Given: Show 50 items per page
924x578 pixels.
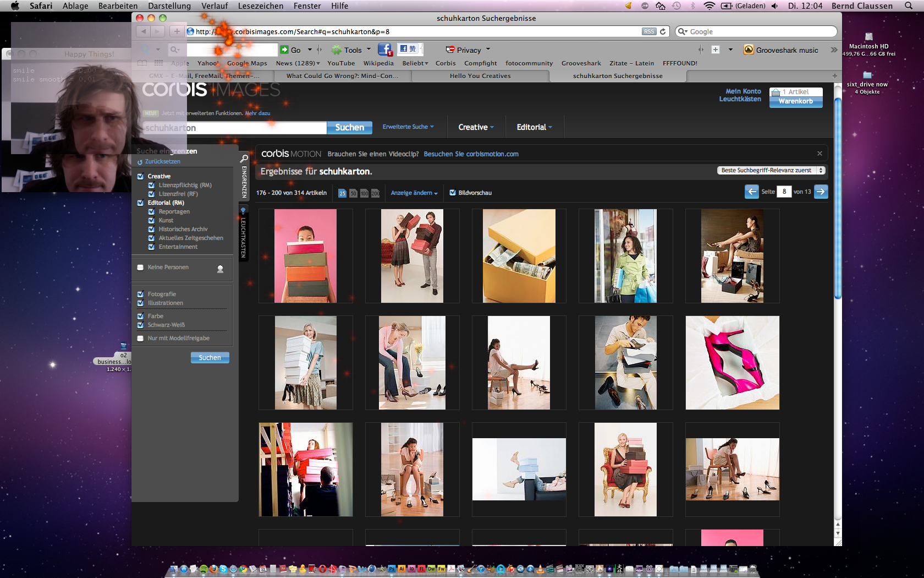Looking at the screenshot, I should [x=353, y=193].
